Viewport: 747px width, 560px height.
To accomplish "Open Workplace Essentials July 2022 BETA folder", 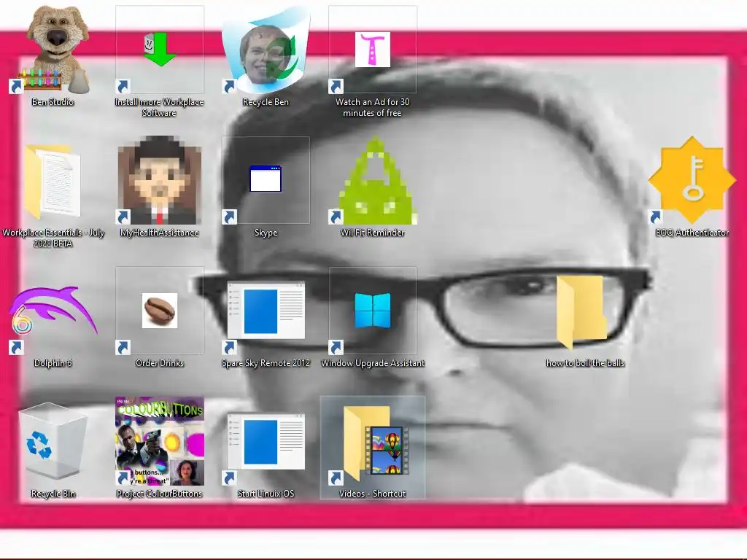I will pyautogui.click(x=53, y=181).
